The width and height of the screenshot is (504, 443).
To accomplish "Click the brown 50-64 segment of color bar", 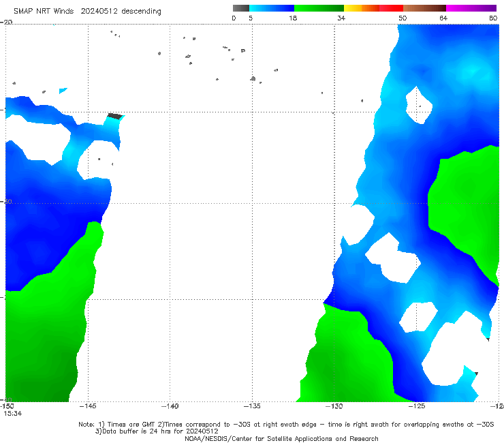I will point(424,8).
